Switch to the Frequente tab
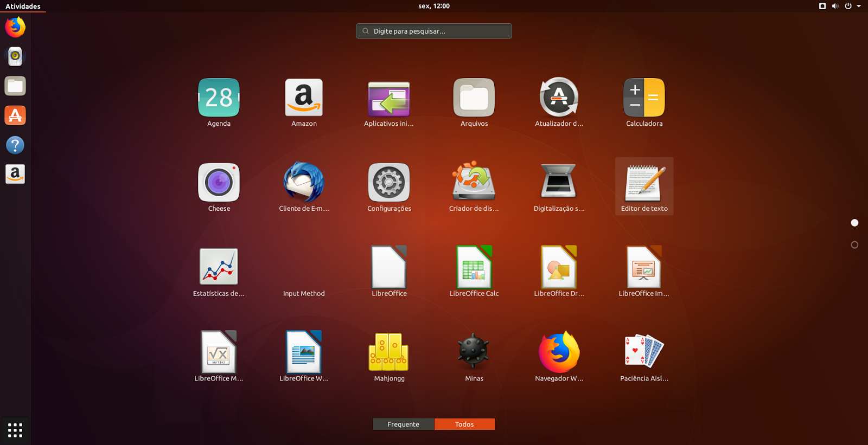This screenshot has width=868, height=445. (403, 424)
